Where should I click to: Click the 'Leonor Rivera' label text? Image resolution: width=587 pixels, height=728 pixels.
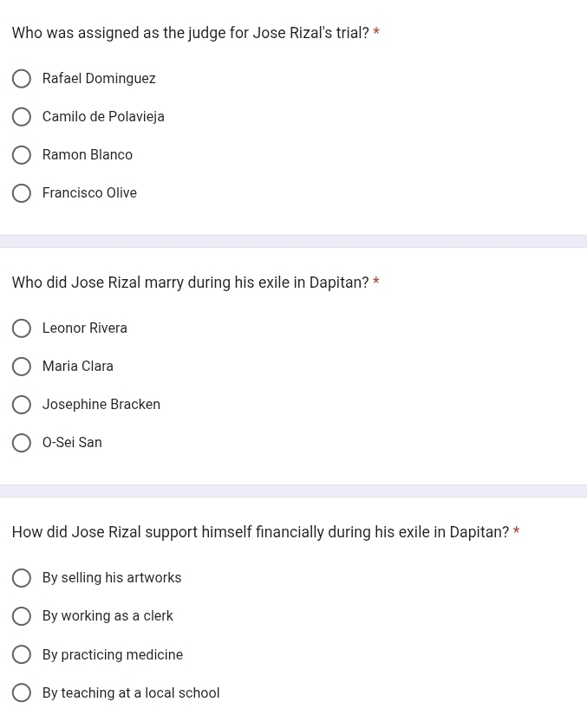[x=85, y=328]
